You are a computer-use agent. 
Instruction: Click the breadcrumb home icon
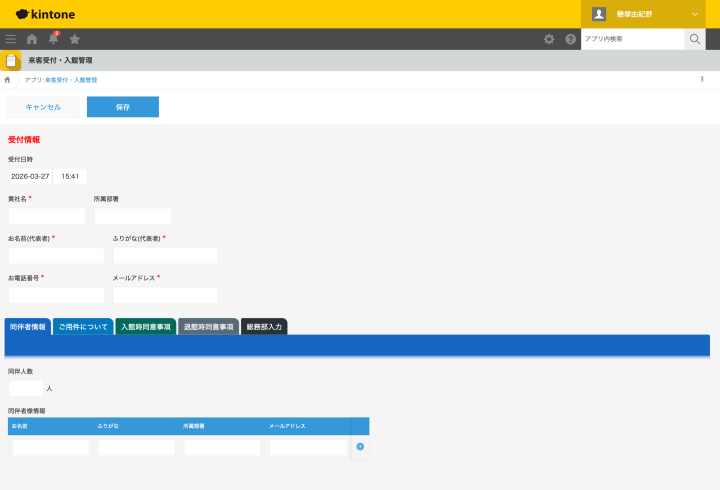point(7,80)
